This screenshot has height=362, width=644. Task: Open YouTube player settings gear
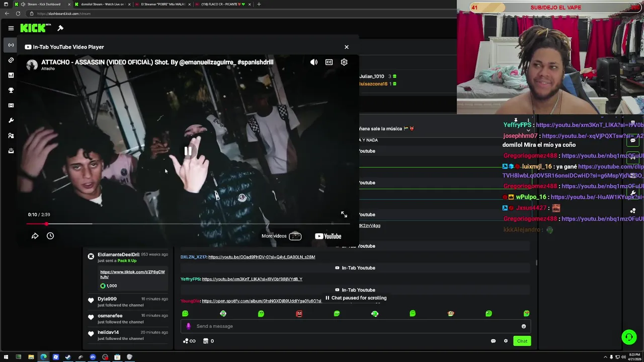[344, 62]
